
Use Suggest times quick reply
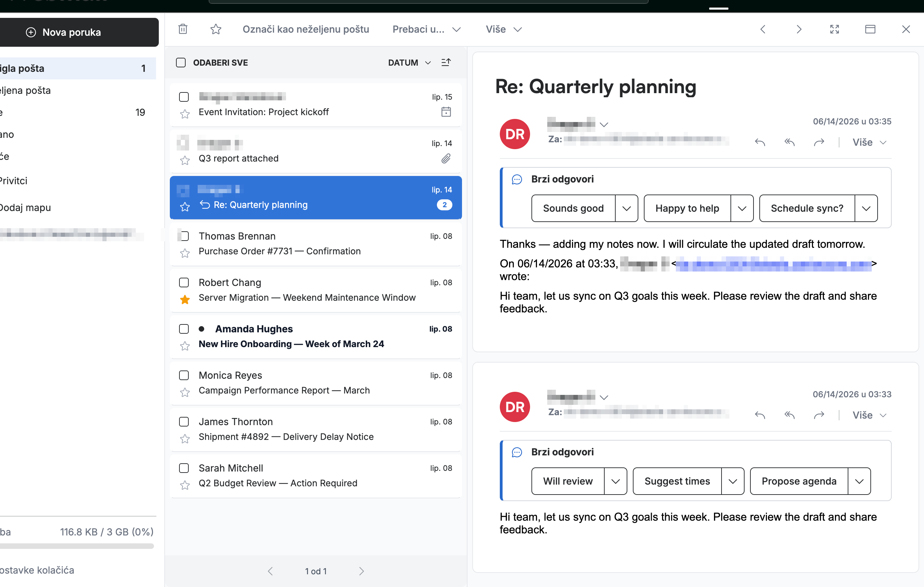coord(677,481)
